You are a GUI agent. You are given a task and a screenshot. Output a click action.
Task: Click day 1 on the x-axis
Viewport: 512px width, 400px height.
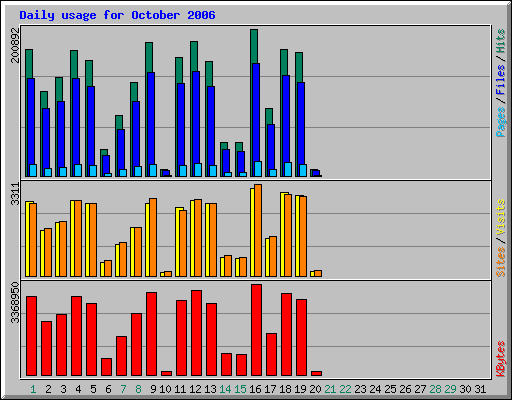point(33,389)
